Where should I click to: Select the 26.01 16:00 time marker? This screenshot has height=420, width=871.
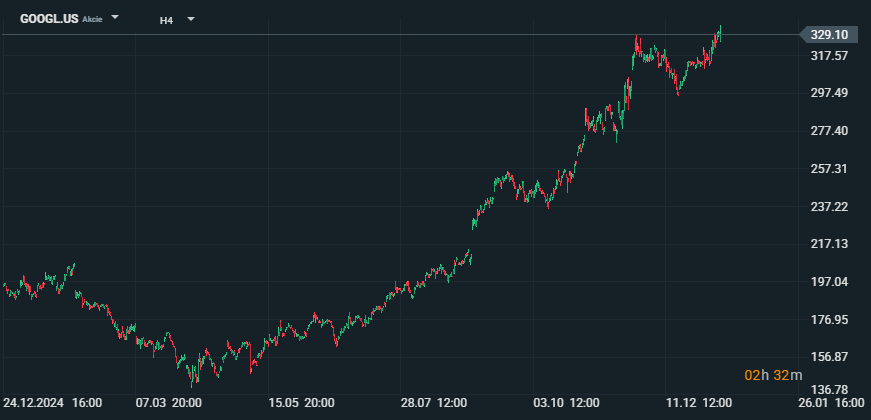click(831, 403)
